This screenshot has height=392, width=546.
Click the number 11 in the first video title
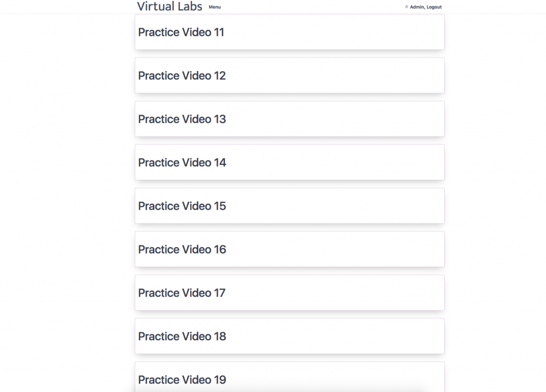219,32
